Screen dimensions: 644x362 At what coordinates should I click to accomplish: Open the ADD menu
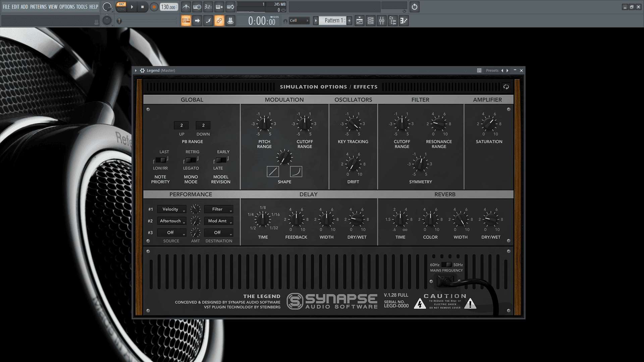[x=24, y=7]
